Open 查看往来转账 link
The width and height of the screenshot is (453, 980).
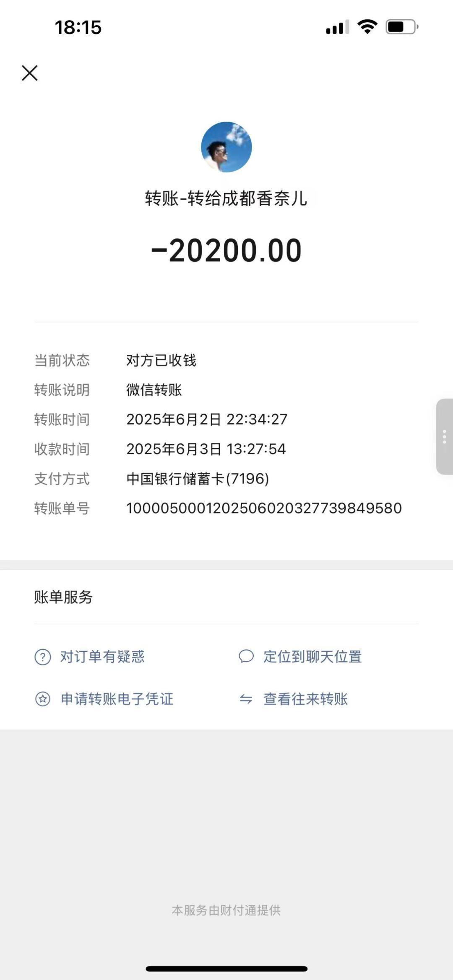(305, 699)
